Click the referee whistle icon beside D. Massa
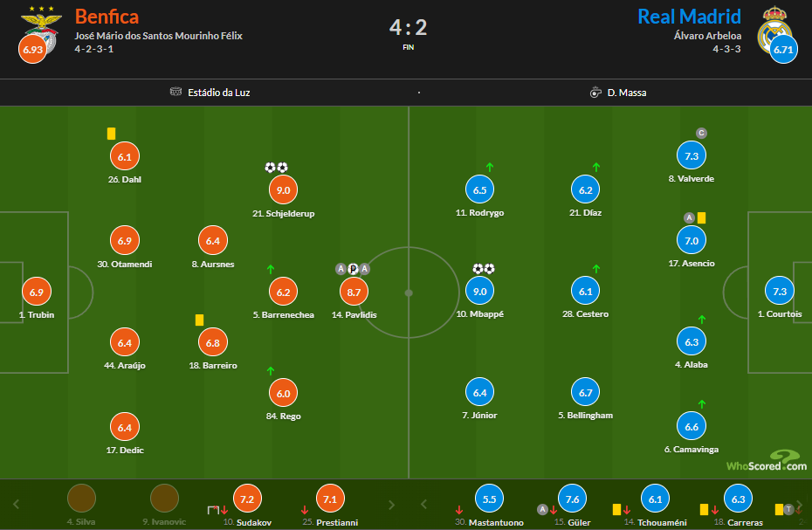 pyautogui.click(x=595, y=92)
